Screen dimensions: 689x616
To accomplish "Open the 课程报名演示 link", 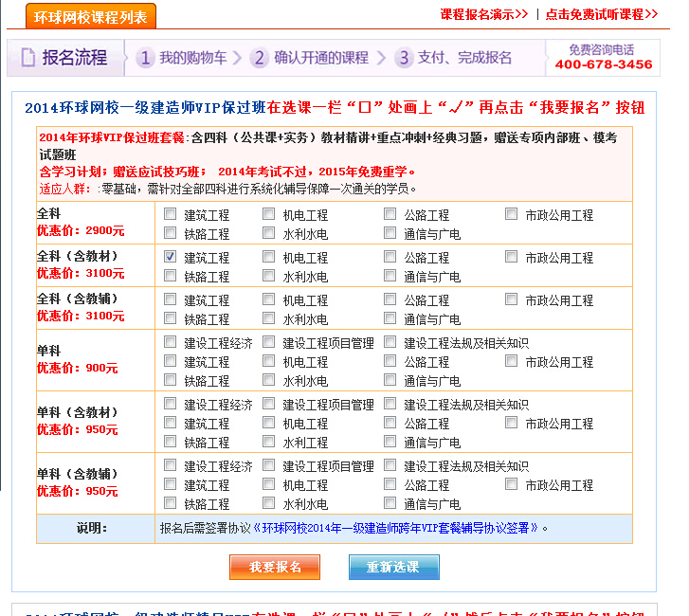I will point(483,14).
